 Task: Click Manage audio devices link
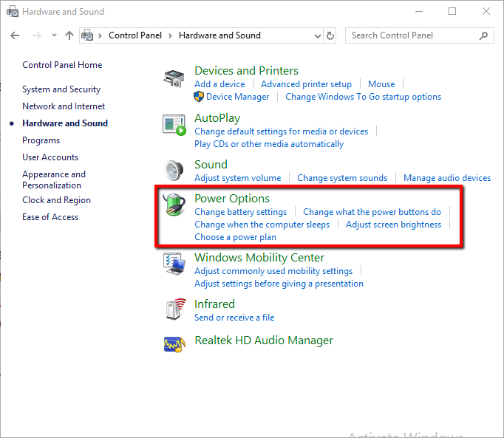pos(447,178)
